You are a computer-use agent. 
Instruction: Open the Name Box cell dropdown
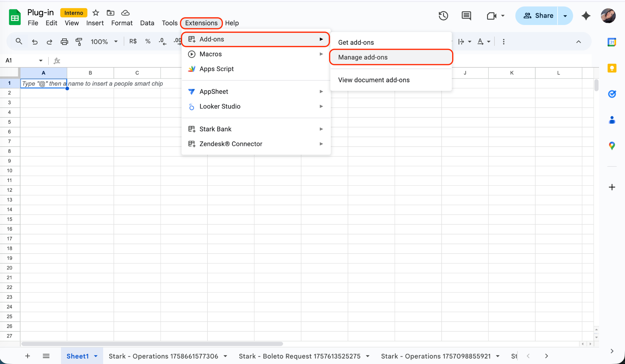pos(41,60)
